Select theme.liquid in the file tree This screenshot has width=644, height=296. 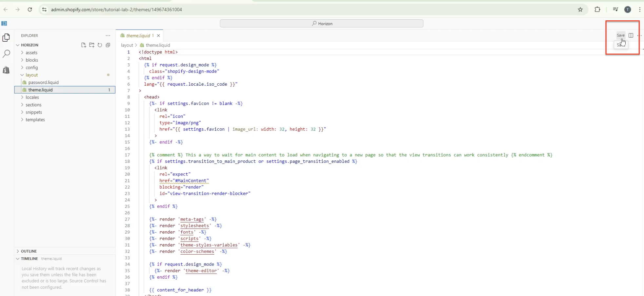(65, 90)
